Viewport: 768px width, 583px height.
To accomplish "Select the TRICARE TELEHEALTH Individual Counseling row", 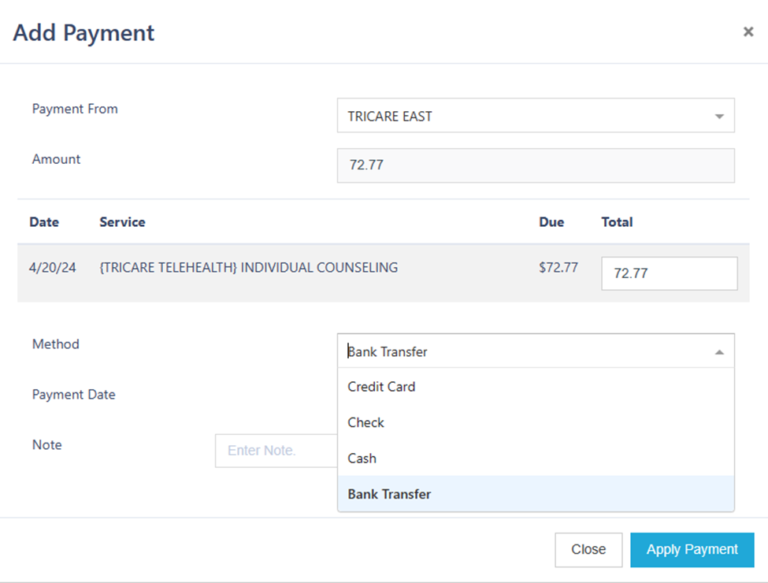I will pos(249,268).
